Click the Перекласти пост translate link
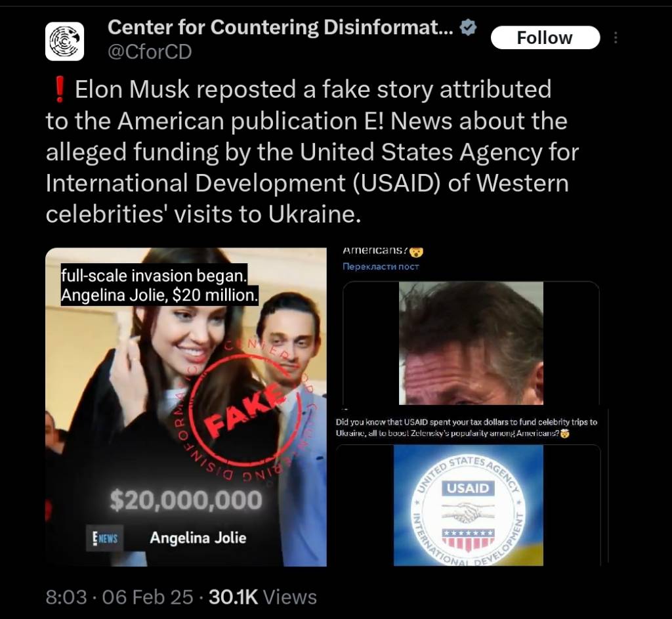The width and height of the screenshot is (672, 619). 381,267
